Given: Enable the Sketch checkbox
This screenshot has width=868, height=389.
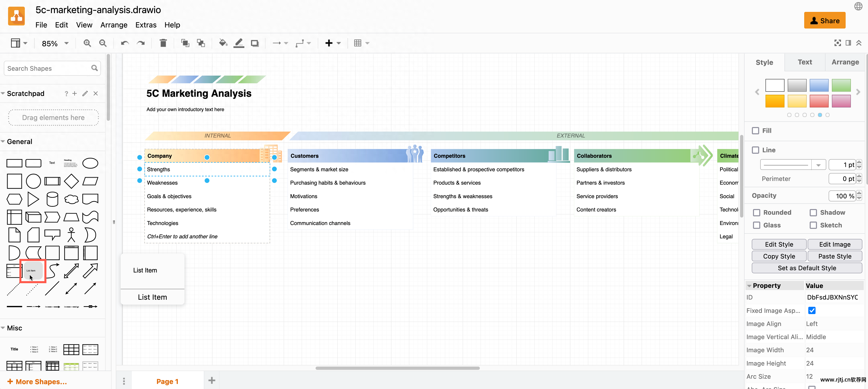Looking at the screenshot, I should tap(813, 225).
